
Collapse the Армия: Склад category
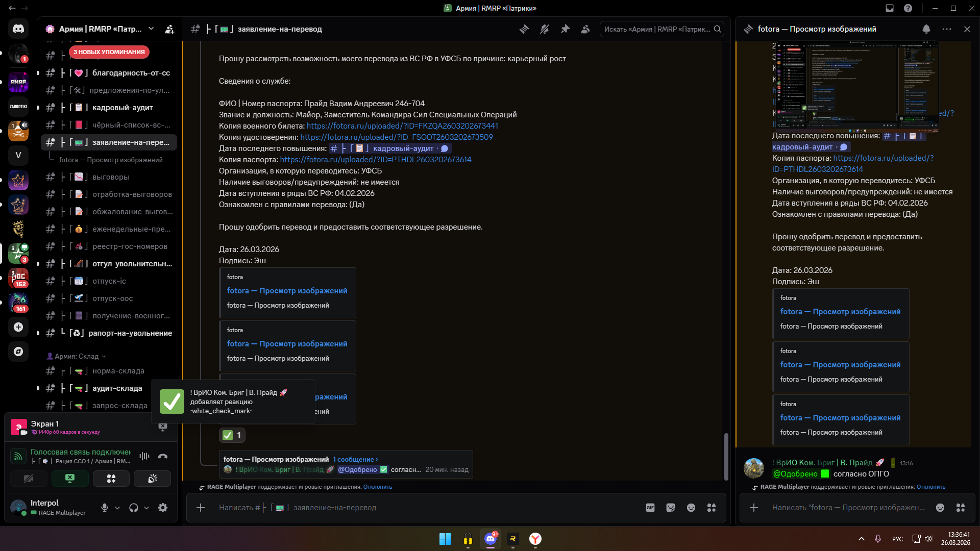[x=77, y=356]
